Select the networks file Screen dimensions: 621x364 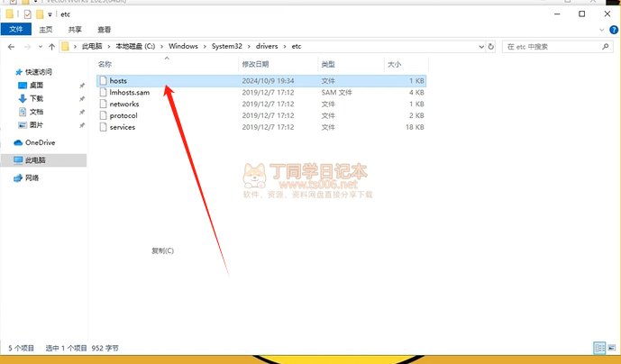tap(261, 104)
